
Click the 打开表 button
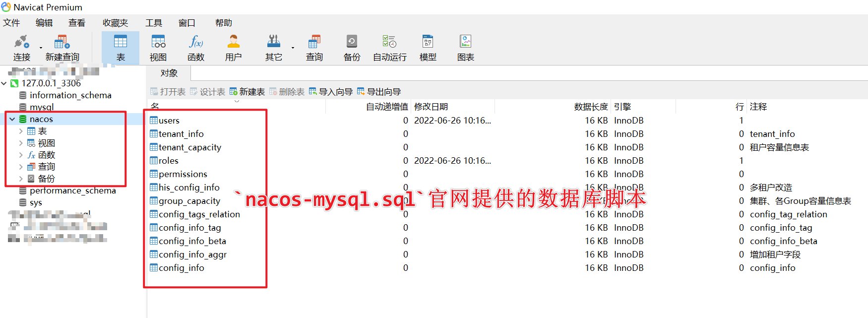coord(168,92)
